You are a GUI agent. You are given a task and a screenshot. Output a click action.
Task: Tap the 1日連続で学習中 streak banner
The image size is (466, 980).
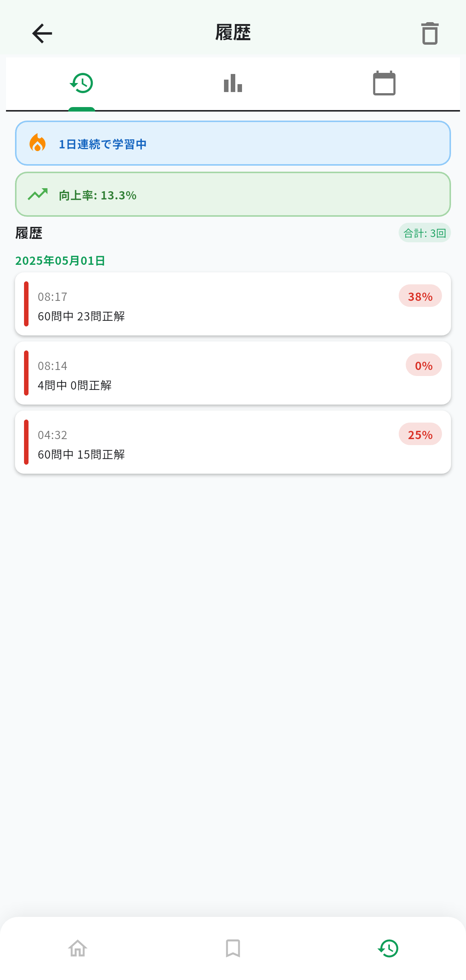(233, 143)
